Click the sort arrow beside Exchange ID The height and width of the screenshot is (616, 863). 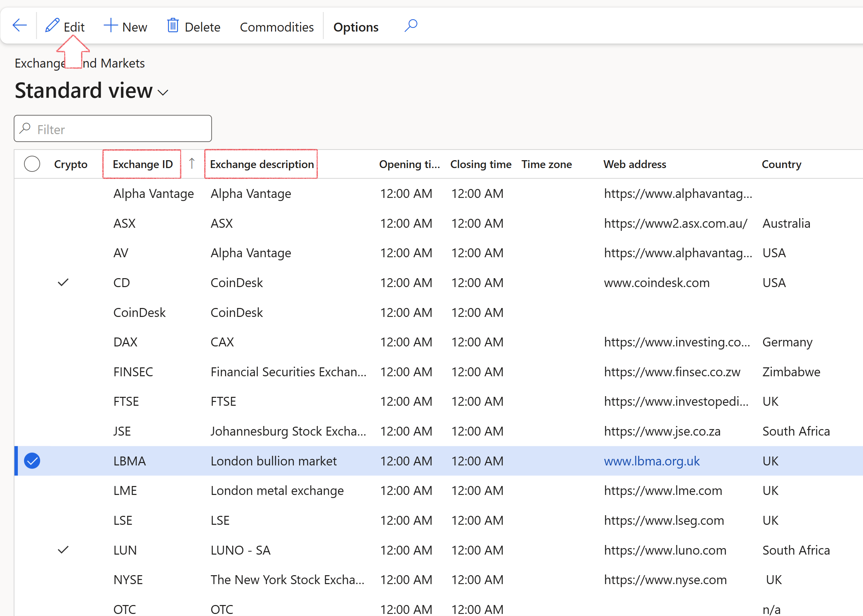(x=192, y=164)
